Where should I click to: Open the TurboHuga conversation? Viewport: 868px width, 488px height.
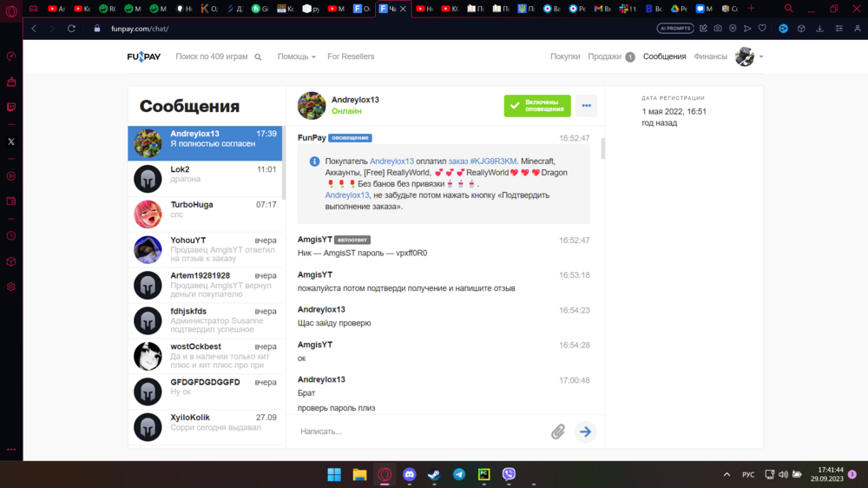205,214
